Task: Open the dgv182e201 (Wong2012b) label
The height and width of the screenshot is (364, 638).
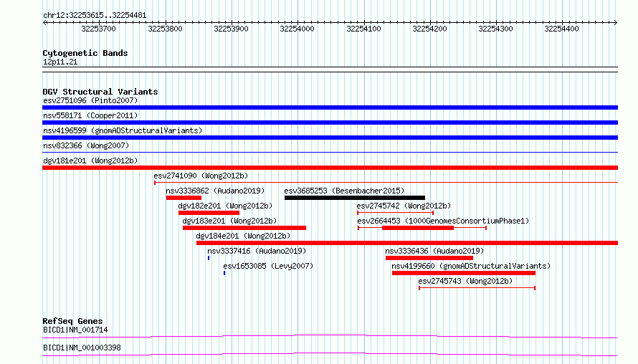Action: pyautogui.click(x=225, y=206)
